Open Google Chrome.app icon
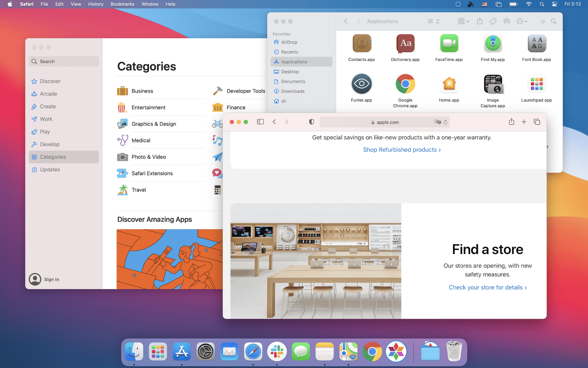The width and height of the screenshot is (588, 368). pyautogui.click(x=404, y=84)
